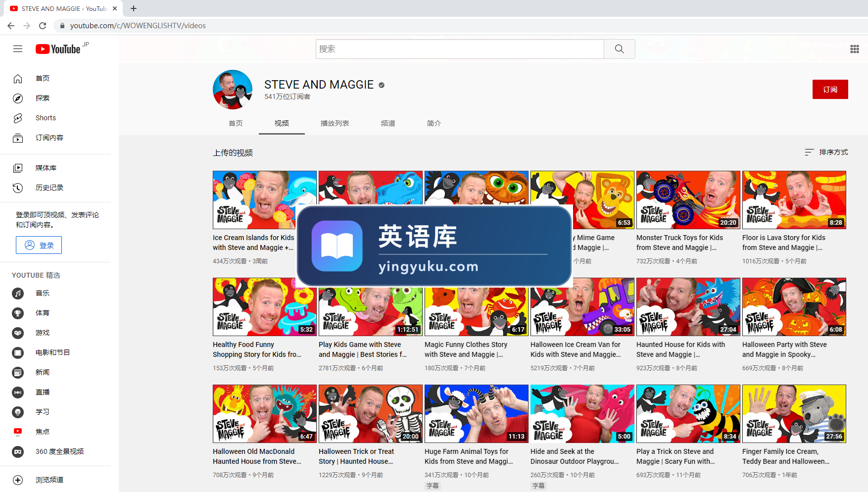Open Hide and Seek at the Dinosaur title
This screenshot has height=492, width=868.
575,456
